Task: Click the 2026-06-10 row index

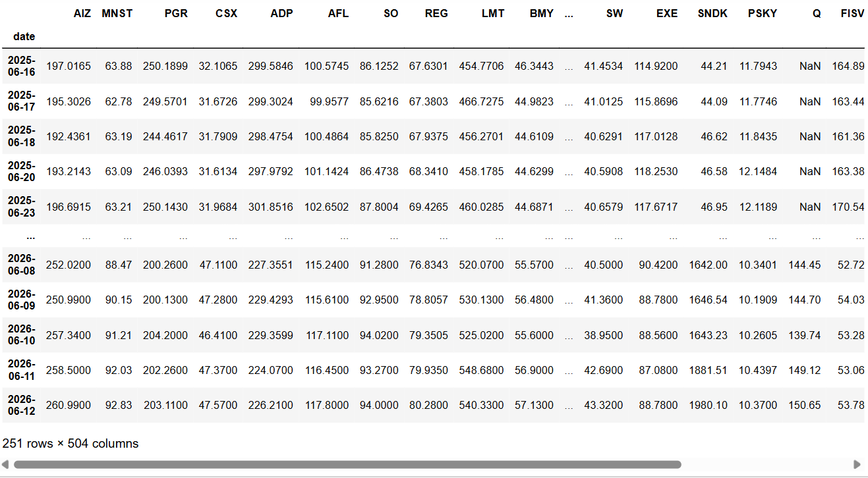Action: click(x=22, y=335)
